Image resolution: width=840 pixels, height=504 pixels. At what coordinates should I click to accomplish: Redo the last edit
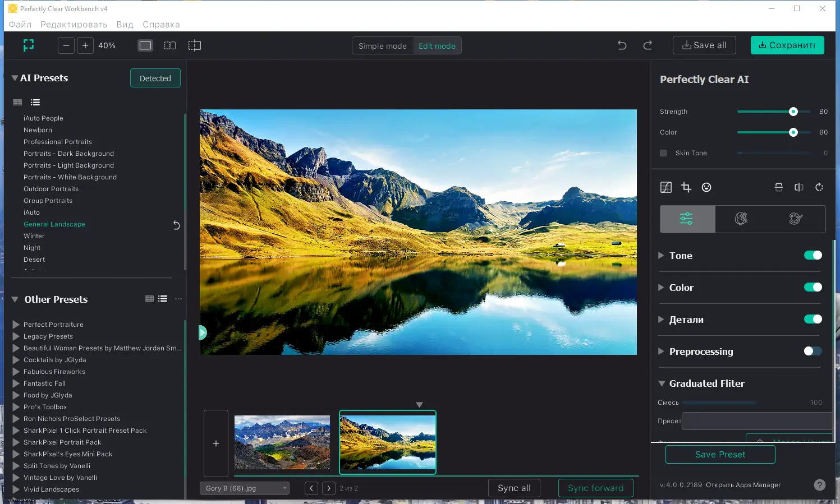coord(648,45)
